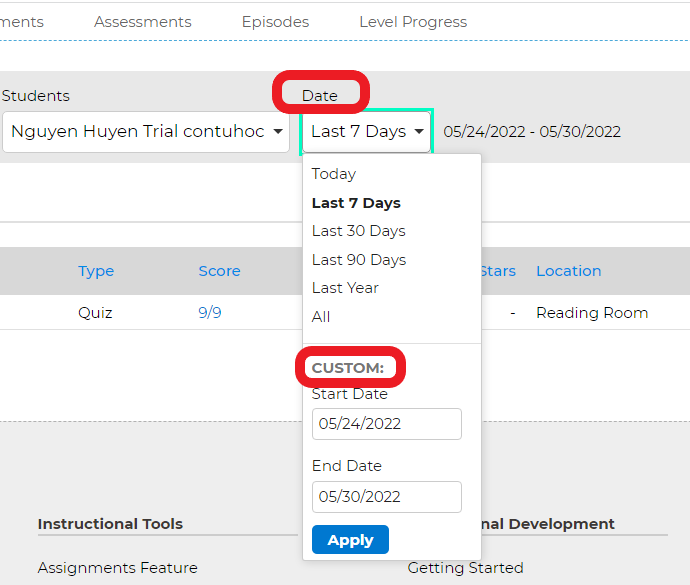This screenshot has width=690, height=585.
Task: Open the 9/9 quiz score link
Action: pos(210,313)
